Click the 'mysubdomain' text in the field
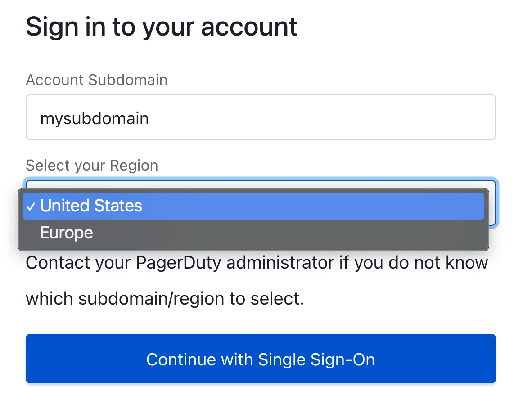 (x=95, y=119)
